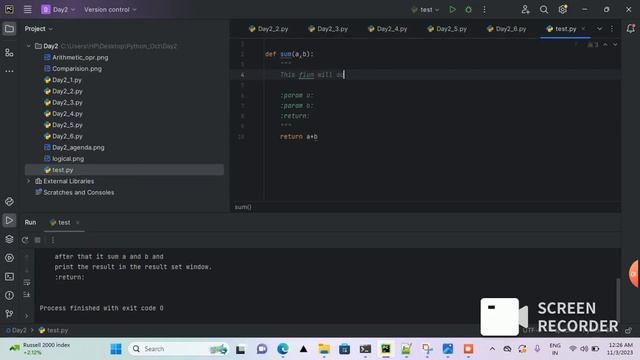
Task: Debug the test configuration
Action: pos(469,9)
